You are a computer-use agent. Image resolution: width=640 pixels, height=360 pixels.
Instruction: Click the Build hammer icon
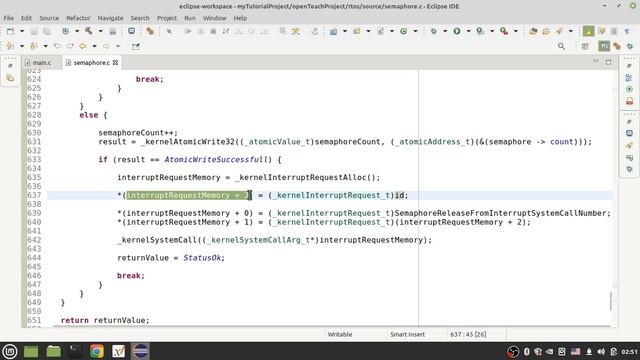tap(89, 31)
